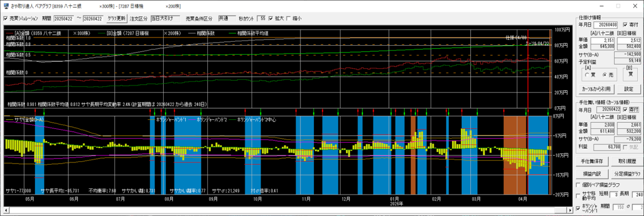
Task: Enable the 縮小 checkbox
Action: click(289, 19)
